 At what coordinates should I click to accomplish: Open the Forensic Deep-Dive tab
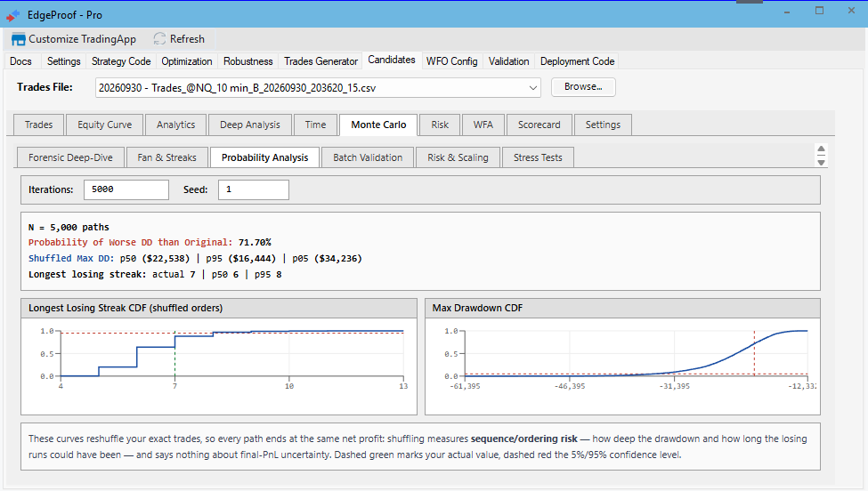tap(71, 157)
